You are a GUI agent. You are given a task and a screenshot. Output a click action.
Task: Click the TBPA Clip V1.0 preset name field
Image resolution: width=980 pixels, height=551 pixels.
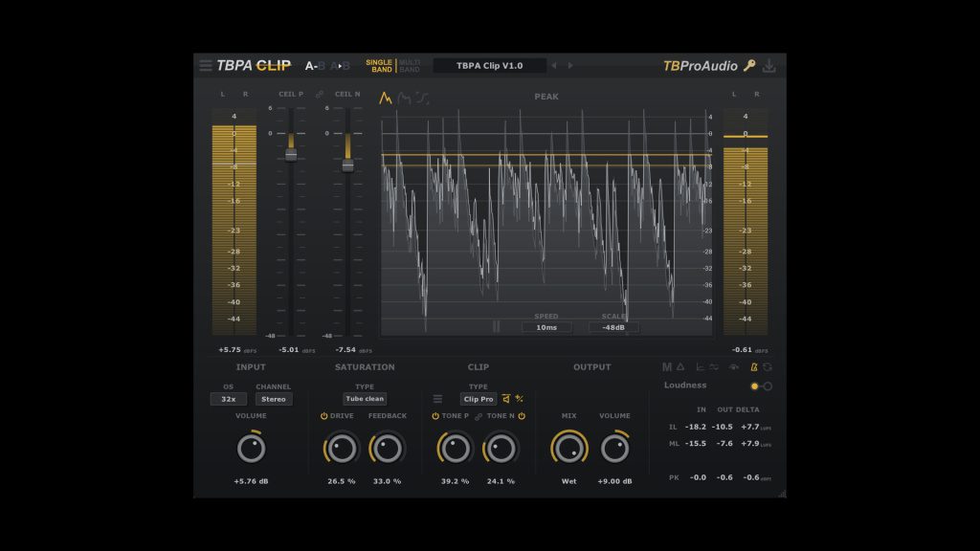(x=490, y=65)
